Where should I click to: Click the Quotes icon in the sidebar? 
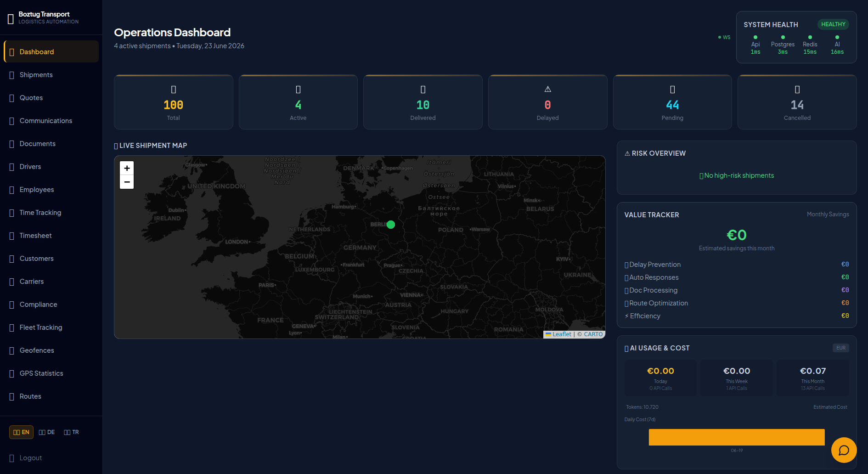coord(12,98)
